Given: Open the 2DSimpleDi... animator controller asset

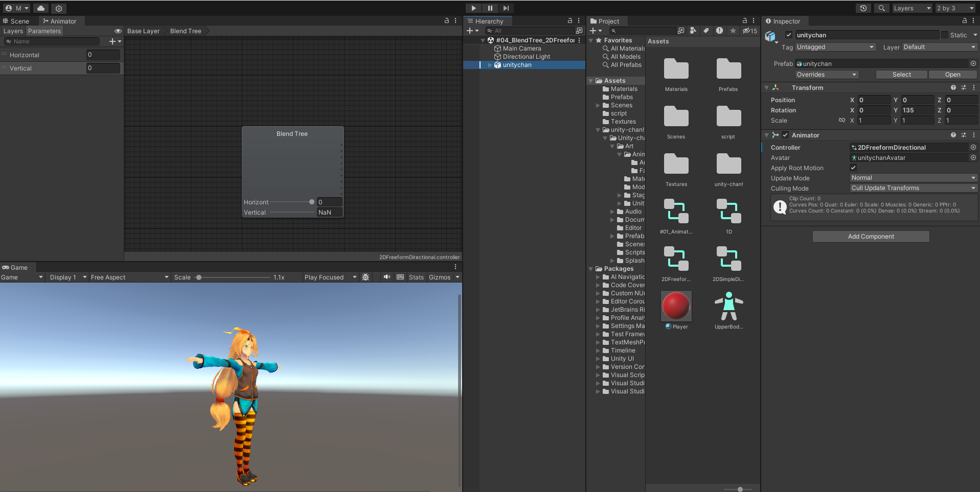Looking at the screenshot, I should point(728,259).
